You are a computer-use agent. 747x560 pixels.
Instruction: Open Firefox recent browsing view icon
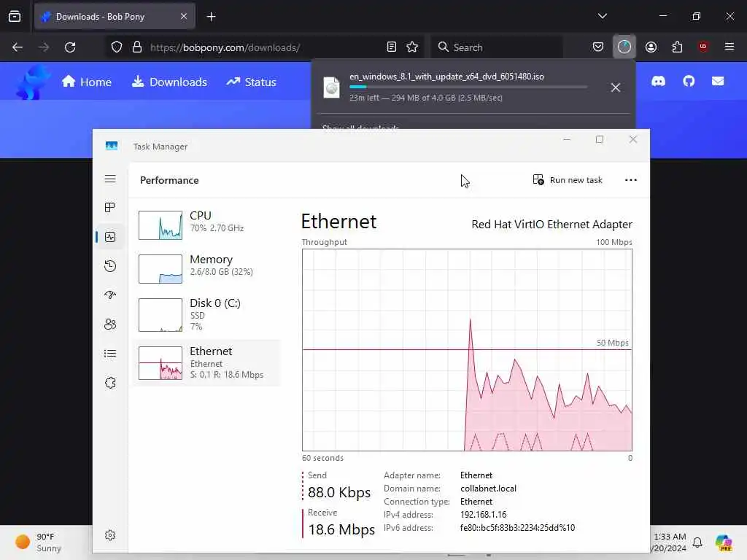(15, 17)
